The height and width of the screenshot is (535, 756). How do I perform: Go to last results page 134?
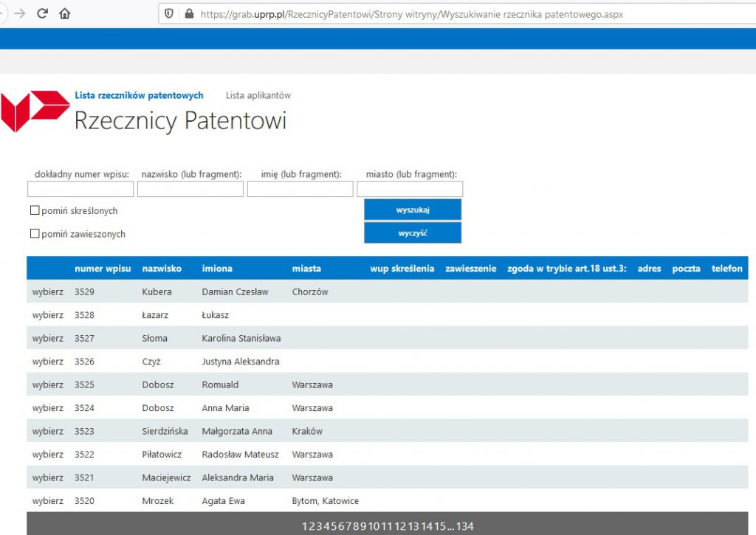(x=465, y=526)
